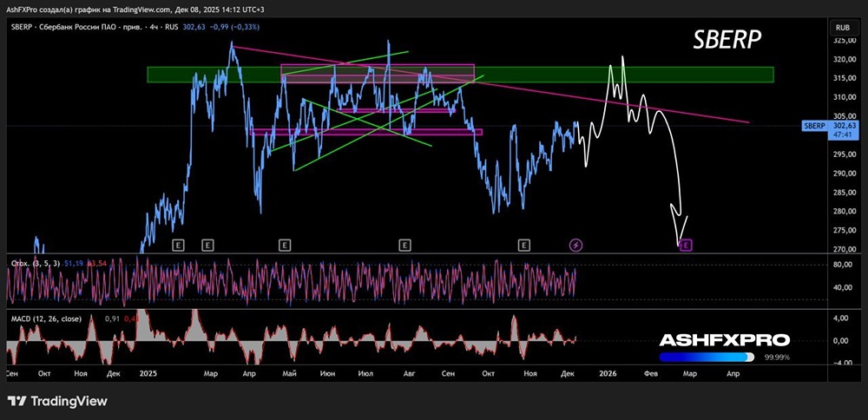
Task: Click the 2026 year label on time axis
Action: pos(609,373)
